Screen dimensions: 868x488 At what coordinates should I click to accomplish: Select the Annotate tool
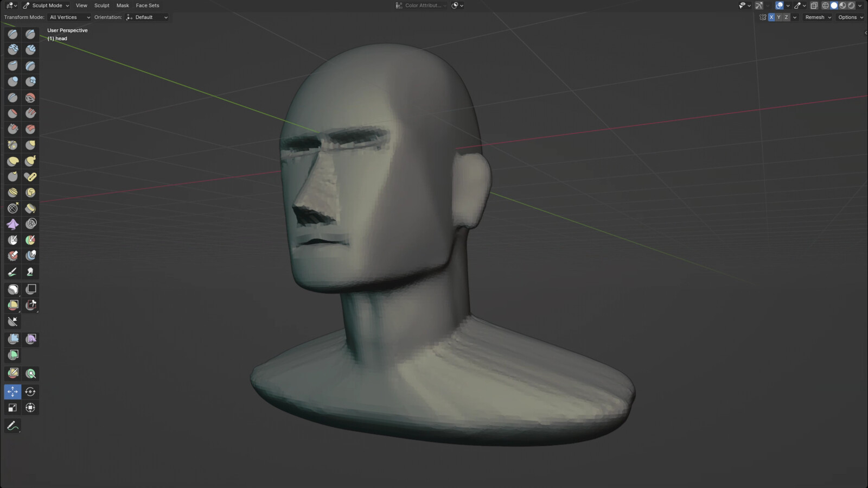click(12, 426)
